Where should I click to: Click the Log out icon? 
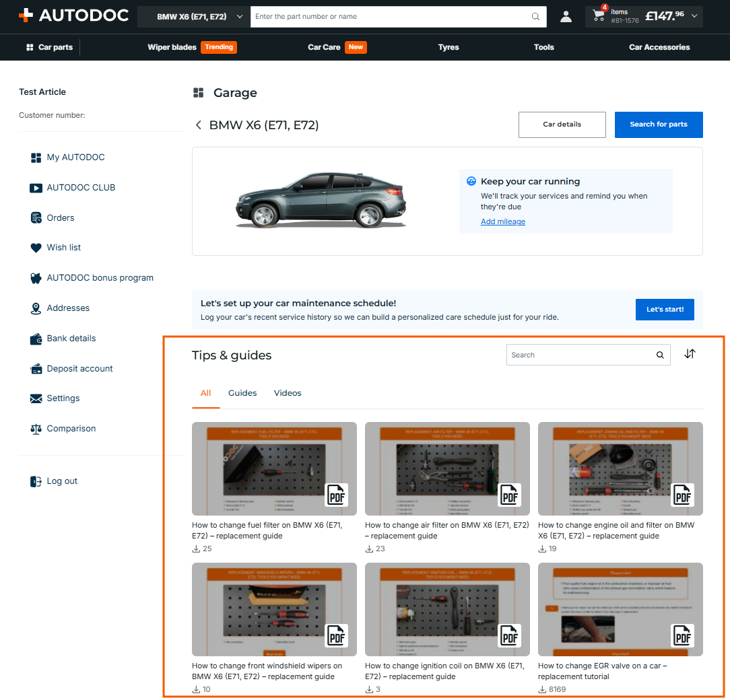coord(36,481)
